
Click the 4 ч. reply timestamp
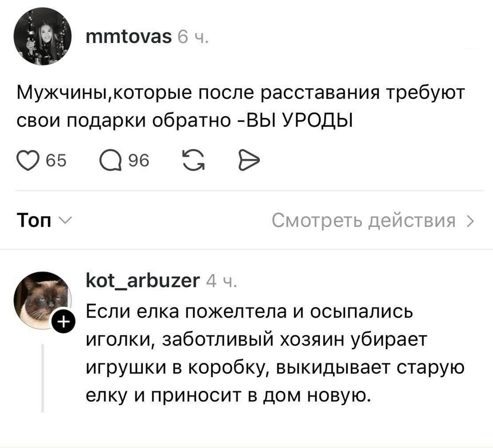pyautogui.click(x=221, y=282)
